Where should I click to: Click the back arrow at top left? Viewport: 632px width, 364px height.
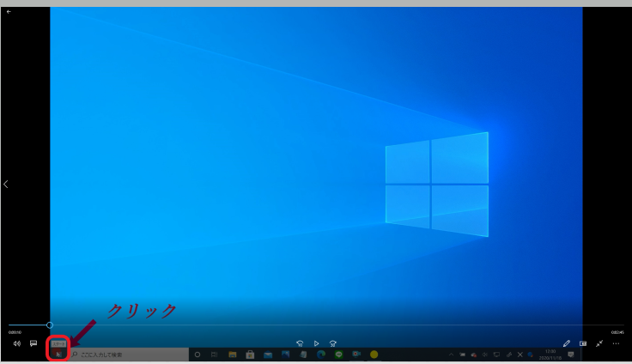(x=9, y=12)
